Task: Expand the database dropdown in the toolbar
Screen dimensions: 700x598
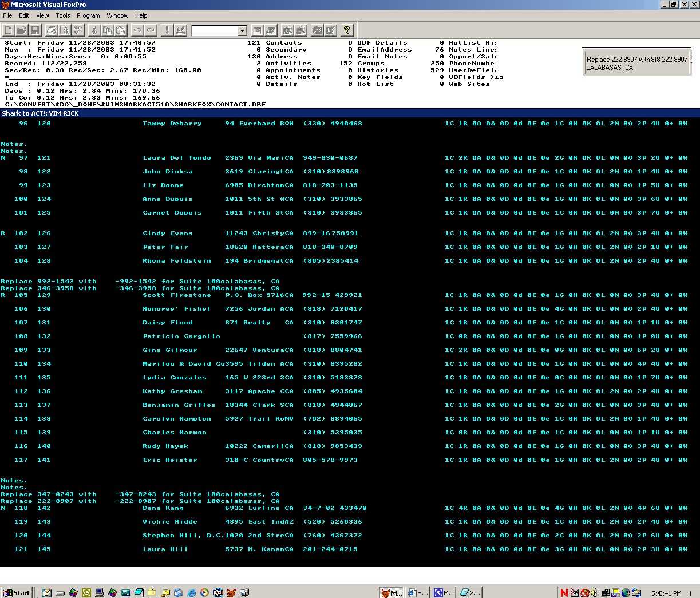Action: (242, 31)
